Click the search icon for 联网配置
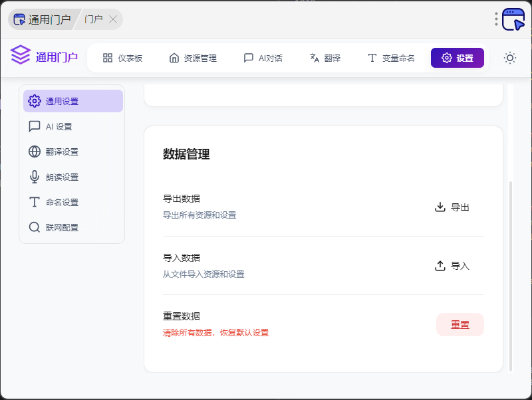Viewport: 532px width, 400px height. click(35, 227)
